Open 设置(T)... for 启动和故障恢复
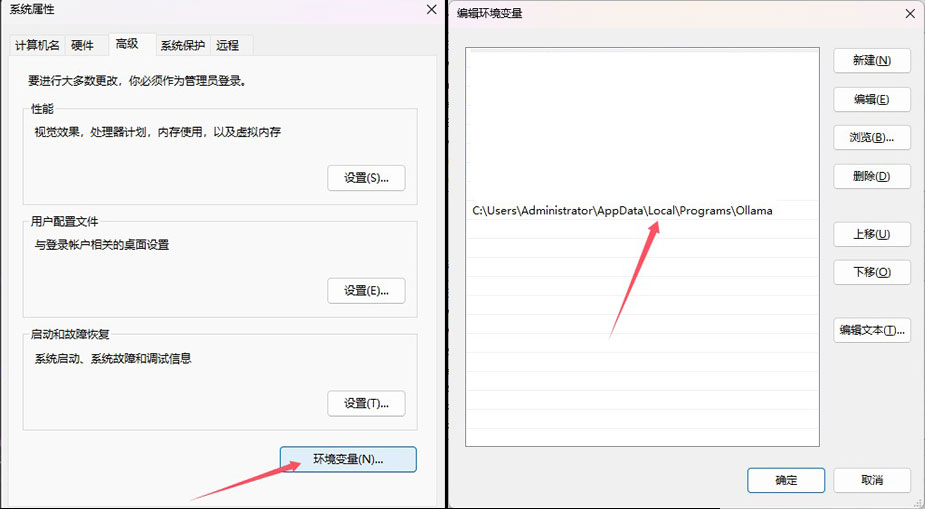This screenshot has width=925, height=509. (366, 404)
